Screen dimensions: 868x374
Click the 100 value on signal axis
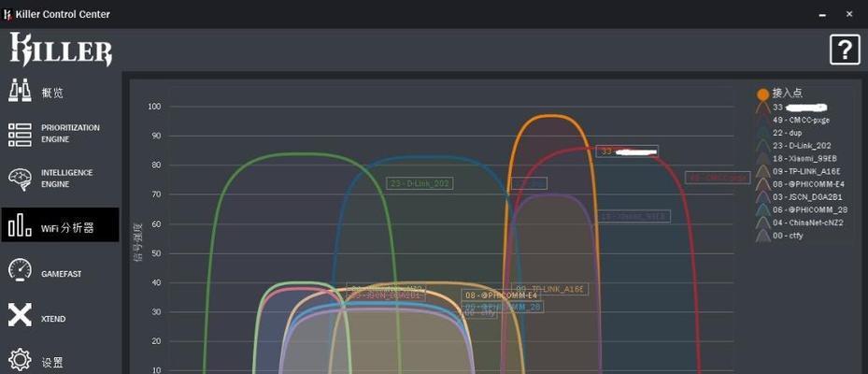[x=155, y=107]
